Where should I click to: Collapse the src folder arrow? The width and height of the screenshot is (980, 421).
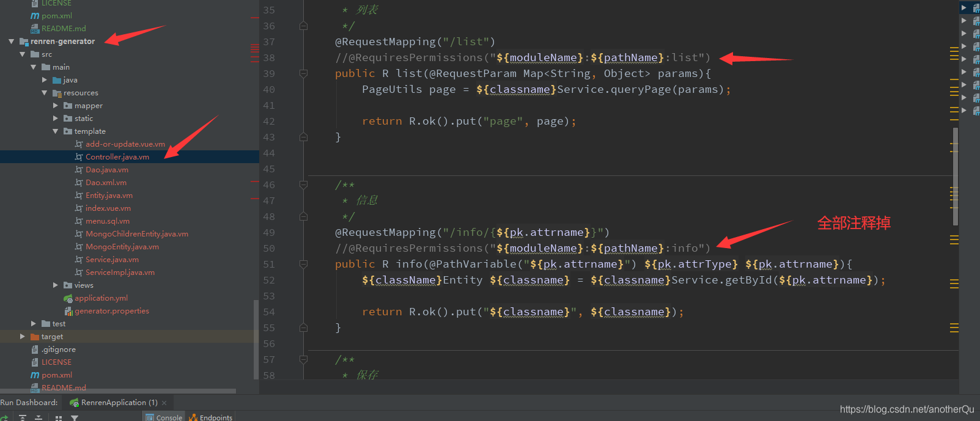[x=22, y=54]
